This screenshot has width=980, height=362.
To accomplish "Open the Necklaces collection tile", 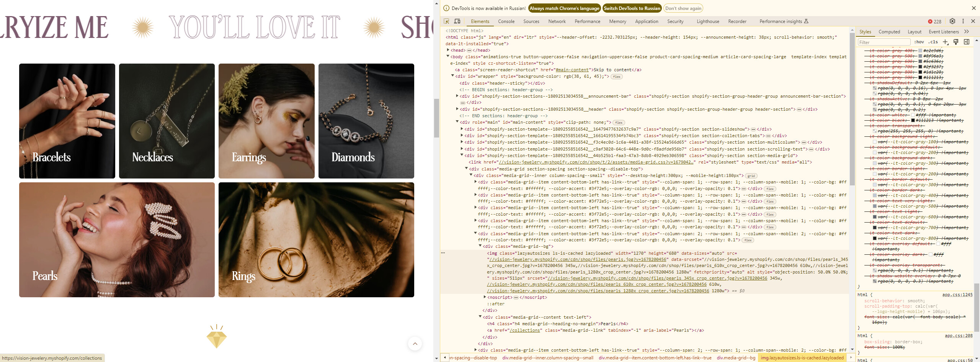I will (x=167, y=121).
